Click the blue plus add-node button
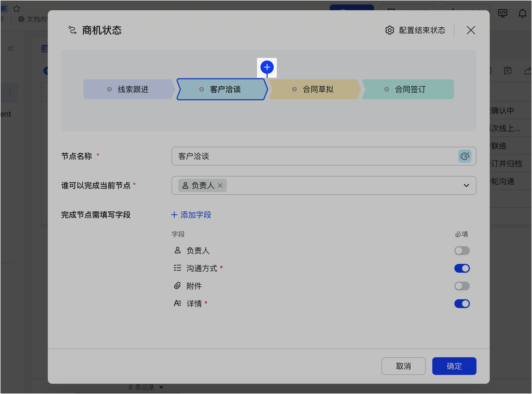Image resolution: width=532 pixels, height=394 pixels. point(267,67)
